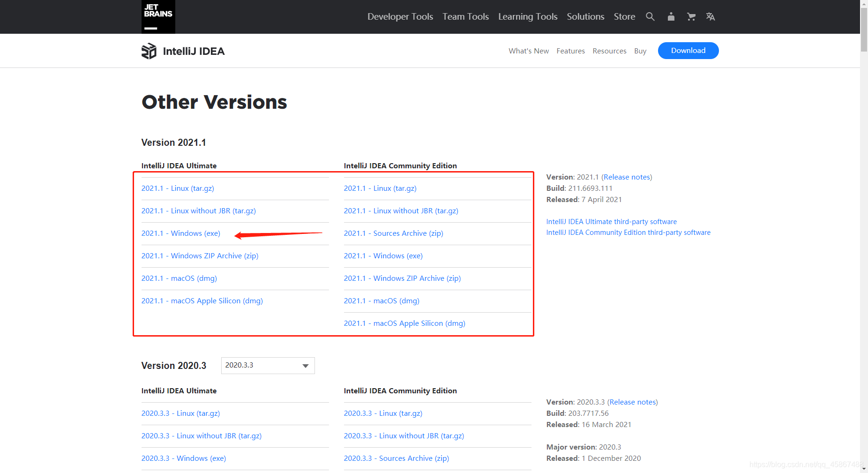Click the page vertical scrollbar thumb
Viewport: 868px width, 473px height.
pos(864,29)
